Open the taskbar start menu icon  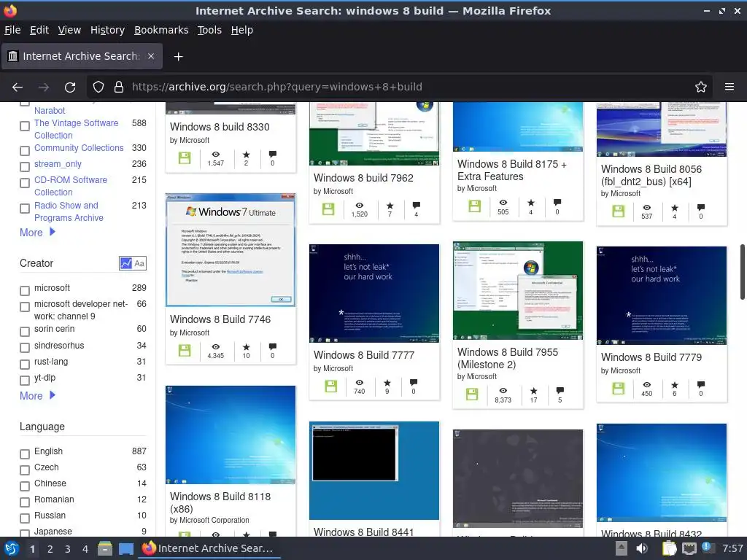[x=12, y=548]
